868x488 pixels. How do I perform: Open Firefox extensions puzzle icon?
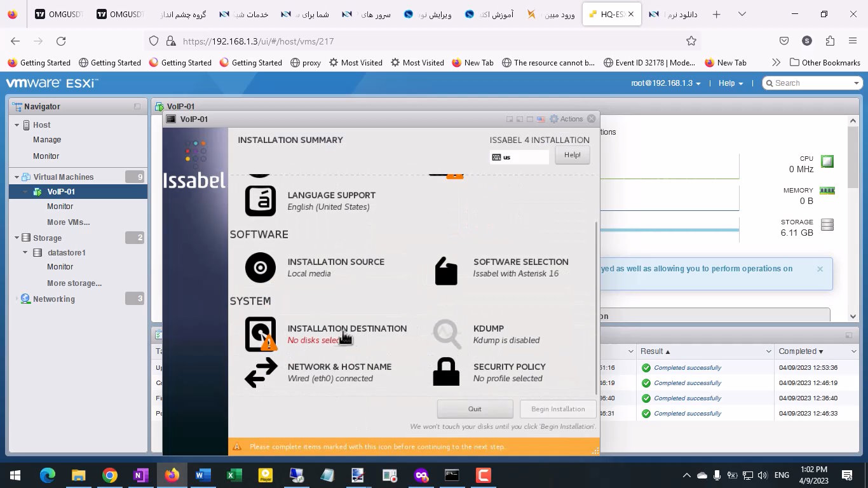[830, 41]
